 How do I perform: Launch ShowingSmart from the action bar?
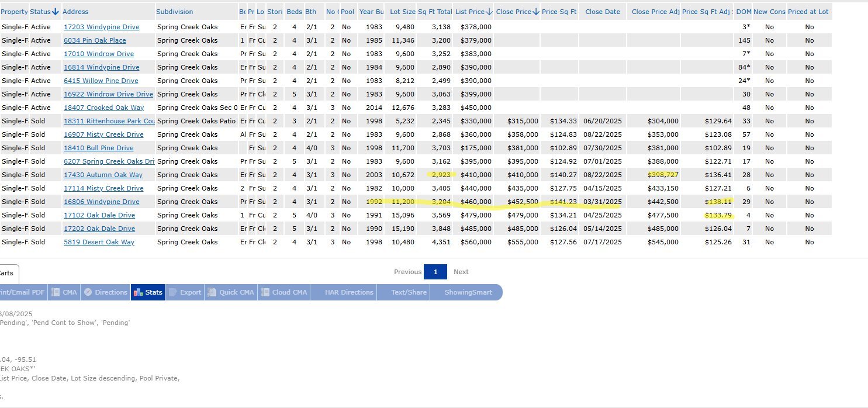(468, 292)
